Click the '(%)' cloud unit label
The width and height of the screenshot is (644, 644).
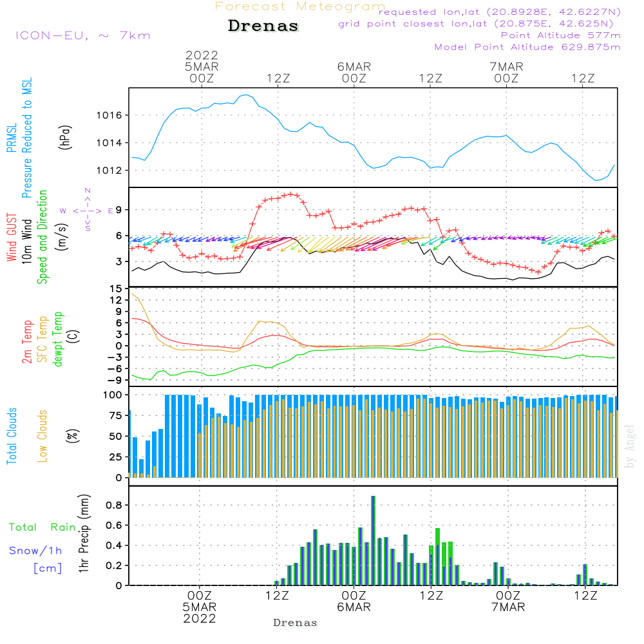pos(73,436)
